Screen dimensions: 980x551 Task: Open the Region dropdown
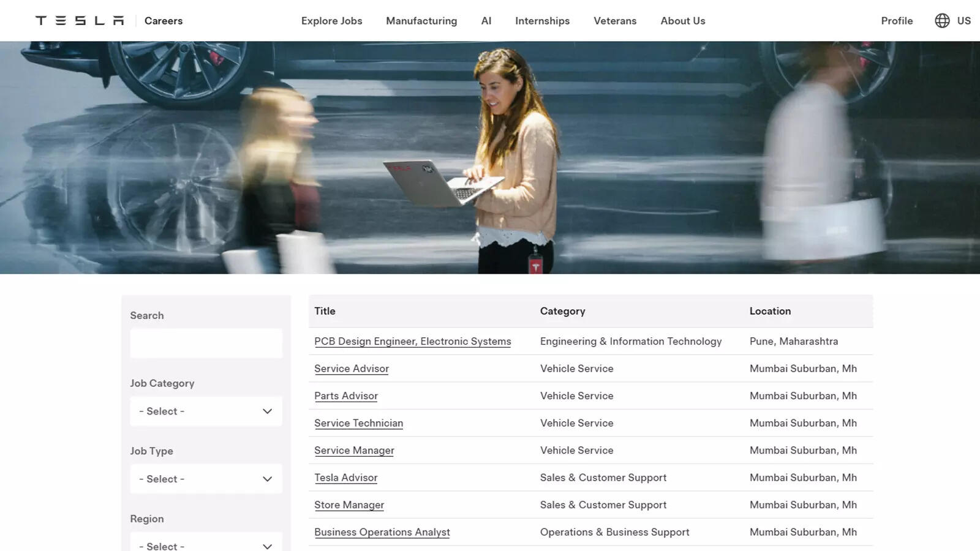click(x=206, y=544)
